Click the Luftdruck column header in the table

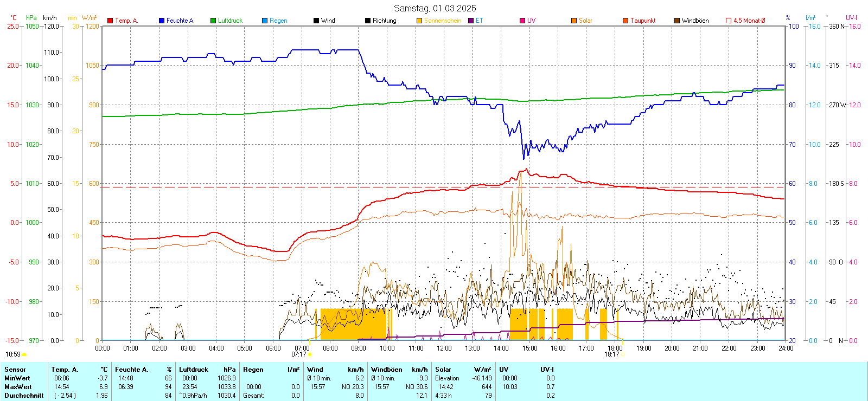pos(194,370)
